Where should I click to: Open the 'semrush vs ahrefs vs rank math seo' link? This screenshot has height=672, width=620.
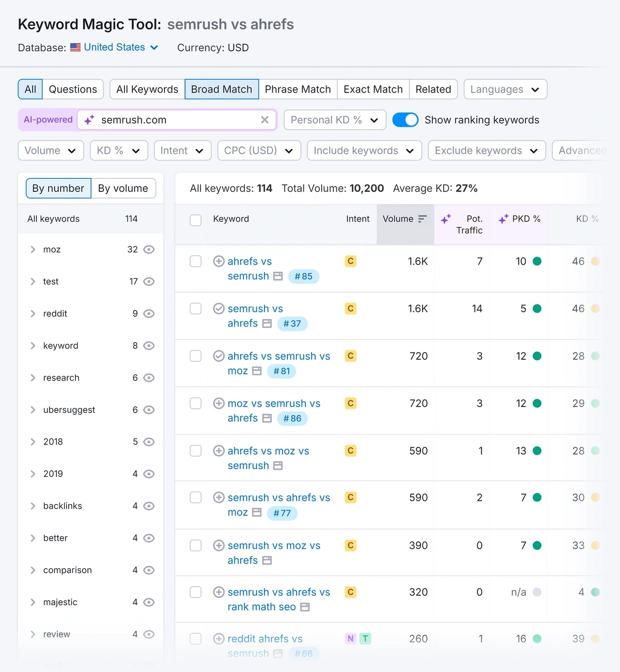click(x=278, y=600)
